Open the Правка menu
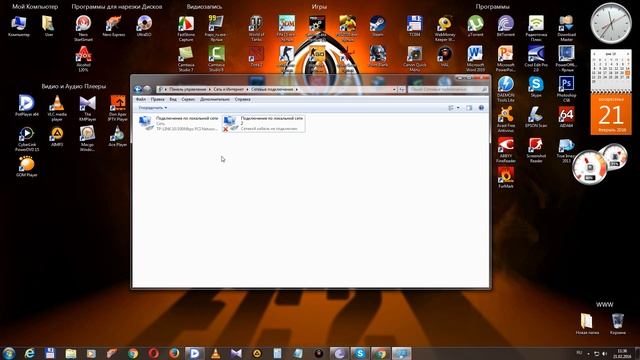 click(x=157, y=99)
